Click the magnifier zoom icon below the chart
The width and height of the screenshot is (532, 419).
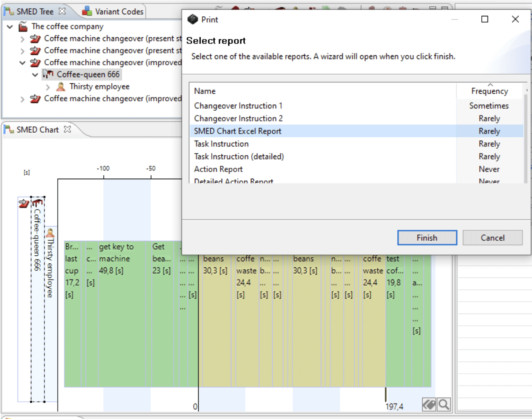point(444,405)
